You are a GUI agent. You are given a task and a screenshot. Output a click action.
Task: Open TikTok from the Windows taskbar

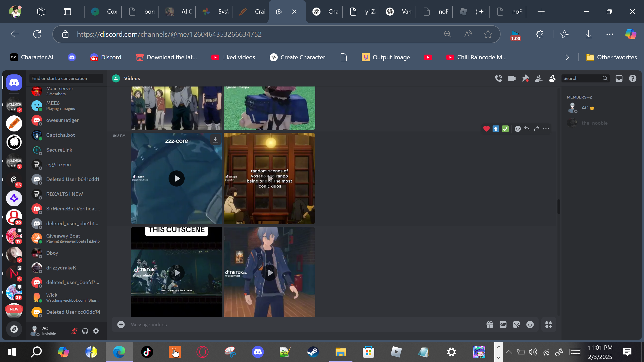[x=147, y=352]
